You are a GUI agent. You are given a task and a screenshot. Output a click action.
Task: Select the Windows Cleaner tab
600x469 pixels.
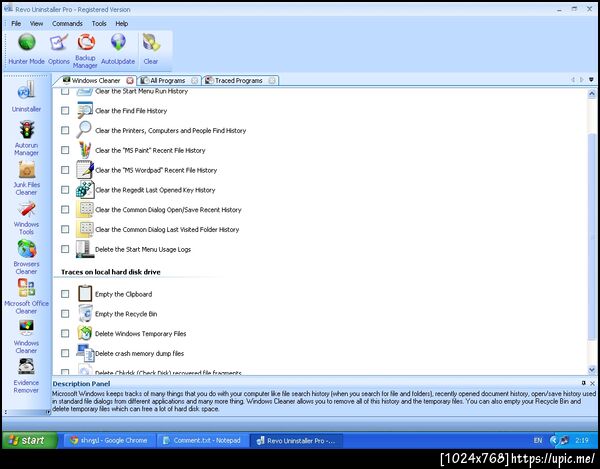tap(96, 80)
